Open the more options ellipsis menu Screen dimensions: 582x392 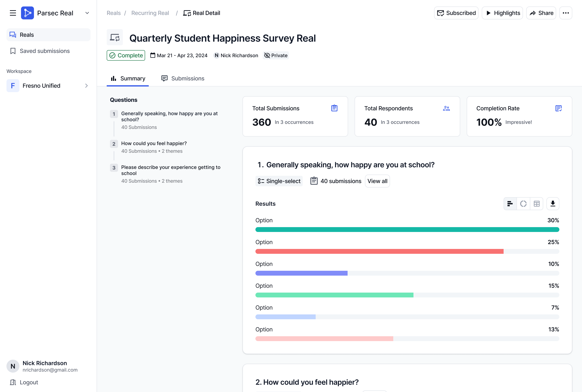pyautogui.click(x=565, y=13)
